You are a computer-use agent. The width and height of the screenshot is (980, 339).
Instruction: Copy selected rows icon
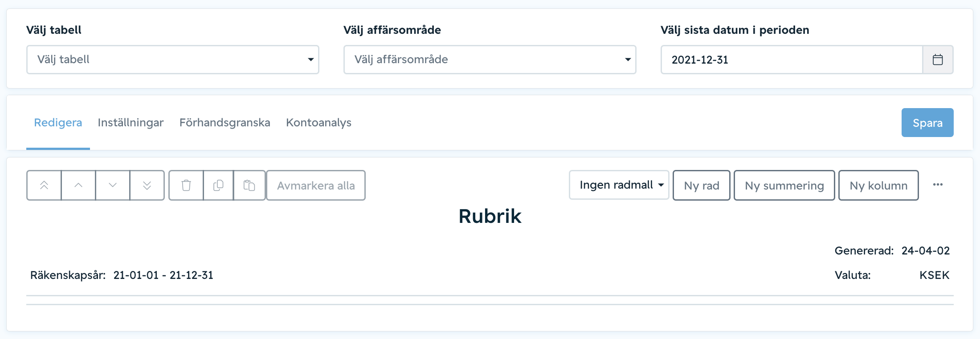point(218,186)
